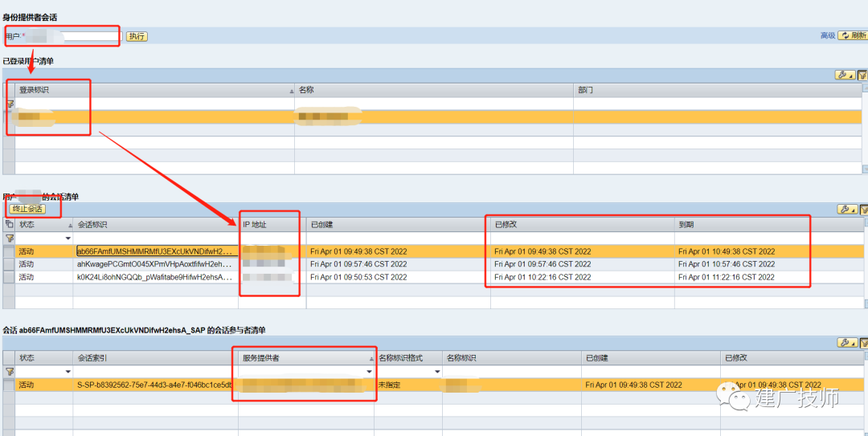
Task: Select row marker of highlighted logged-in user
Action: [x=9, y=116]
